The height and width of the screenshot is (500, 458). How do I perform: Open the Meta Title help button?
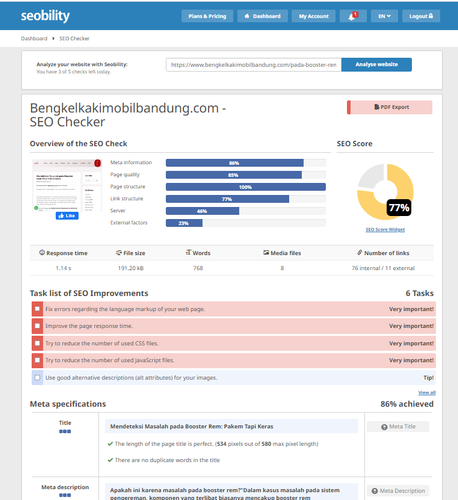[398, 426]
